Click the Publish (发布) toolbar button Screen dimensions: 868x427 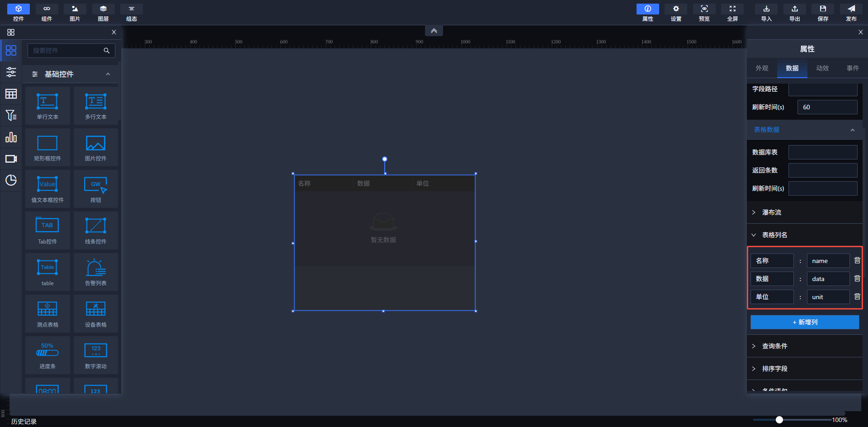pos(851,13)
